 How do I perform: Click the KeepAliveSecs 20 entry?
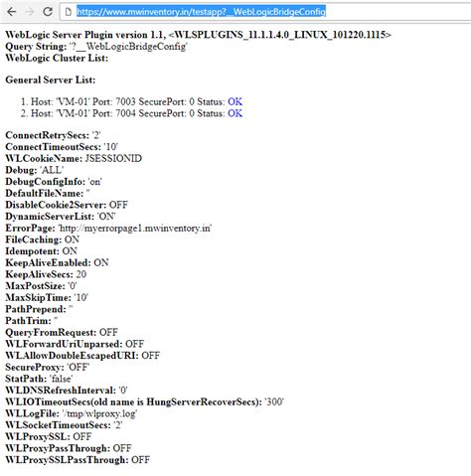click(x=46, y=274)
